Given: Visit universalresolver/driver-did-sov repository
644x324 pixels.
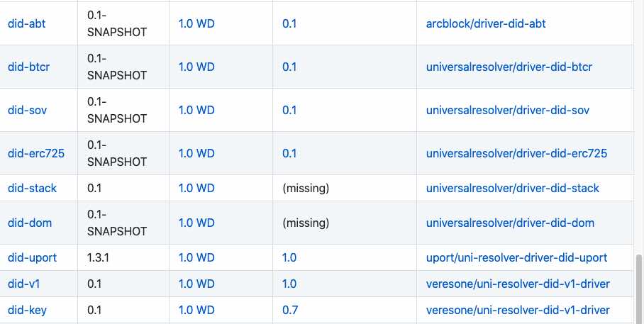Looking at the screenshot, I should 507,110.
